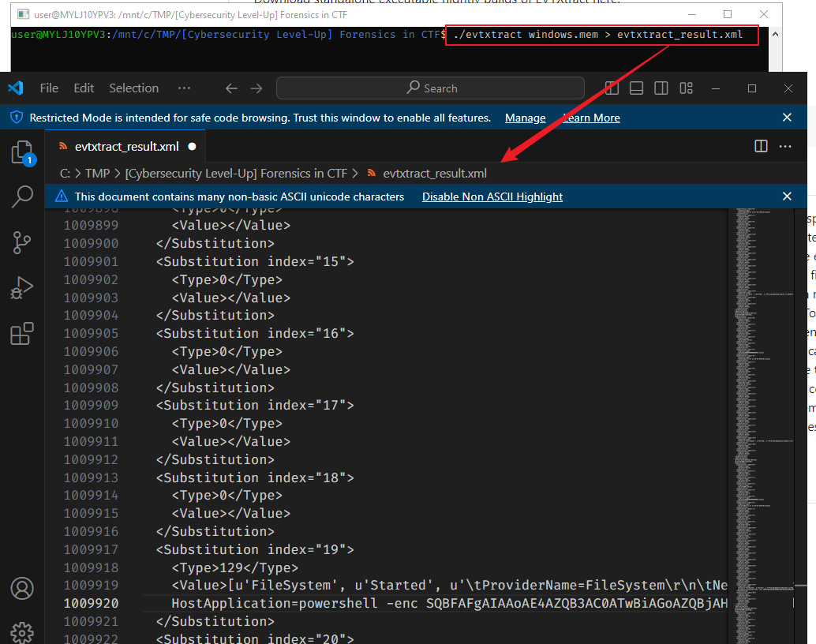Toggle the primary side bar layout button
816x644 pixels.
(612, 88)
